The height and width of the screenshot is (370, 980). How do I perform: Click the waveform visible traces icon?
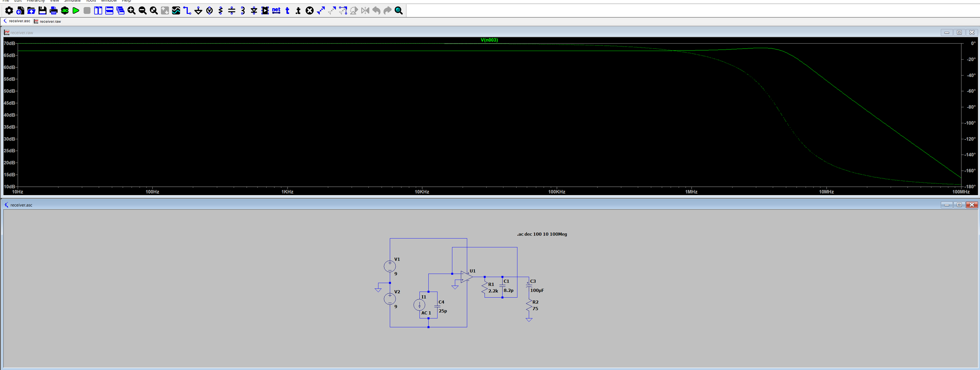[176, 11]
